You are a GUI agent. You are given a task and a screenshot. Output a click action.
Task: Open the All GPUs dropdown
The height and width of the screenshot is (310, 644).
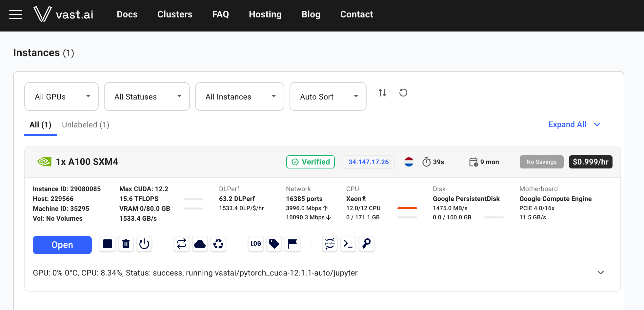click(62, 97)
